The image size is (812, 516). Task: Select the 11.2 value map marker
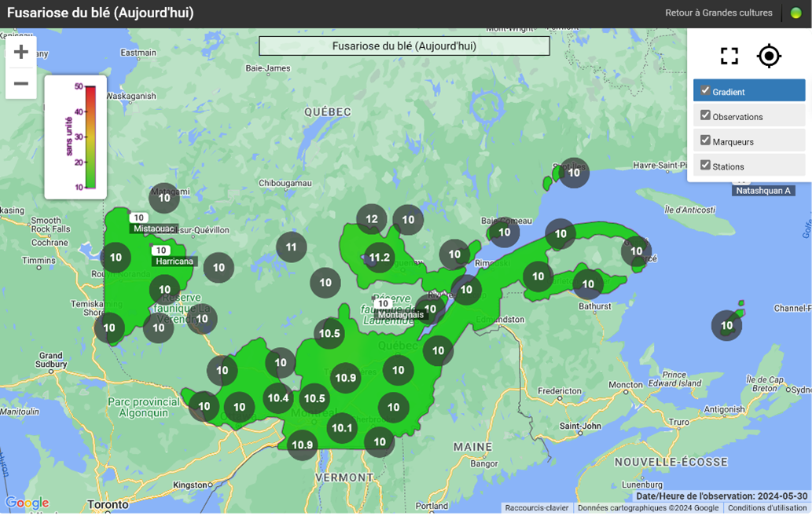point(379,258)
